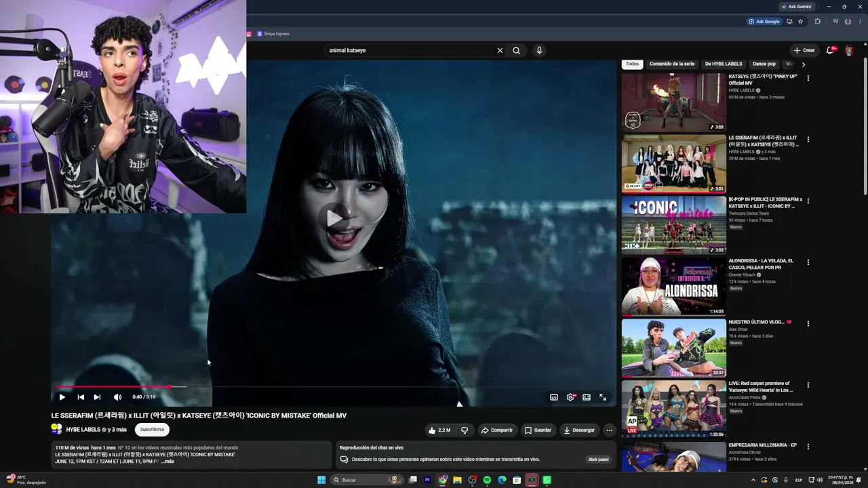Screen dimensions: 868x488
Task: Bookmark this page with the star icon
Action: [800, 21]
